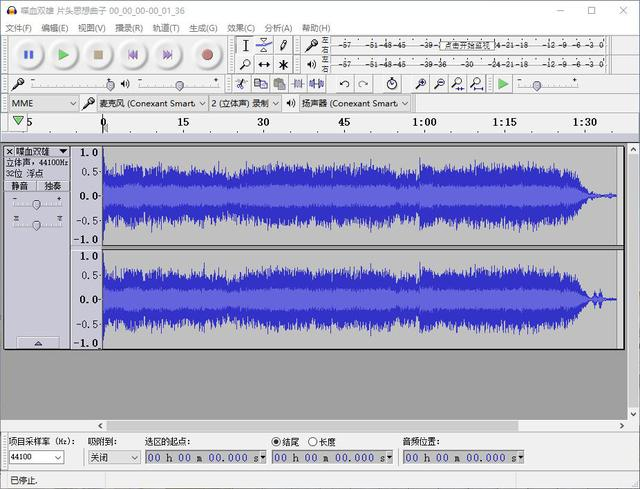Select the Time Shift tool
The image size is (640, 489).
coord(264,64)
